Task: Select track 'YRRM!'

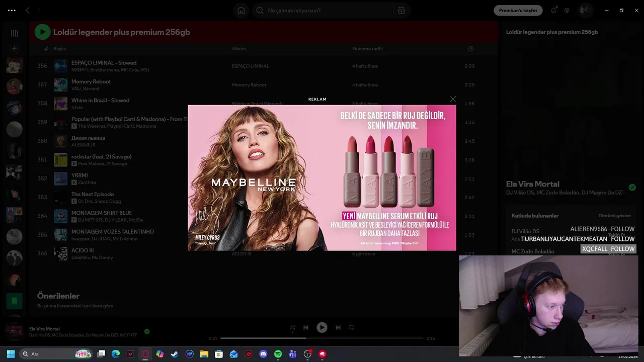Action: tap(79, 175)
